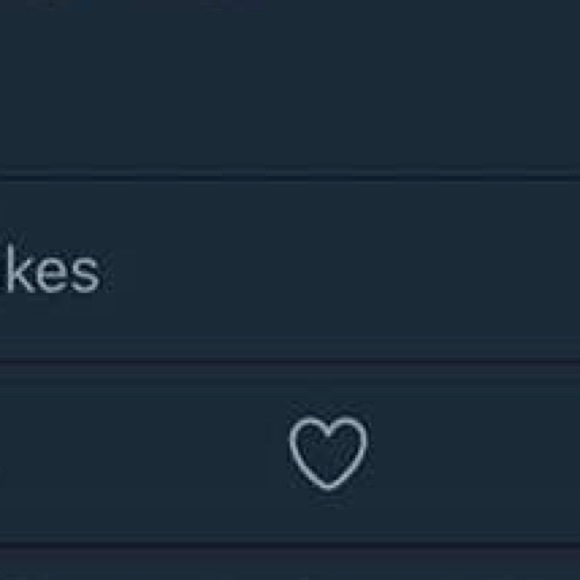Click the outlined heart button
580x580 pixels.
pyautogui.click(x=328, y=453)
